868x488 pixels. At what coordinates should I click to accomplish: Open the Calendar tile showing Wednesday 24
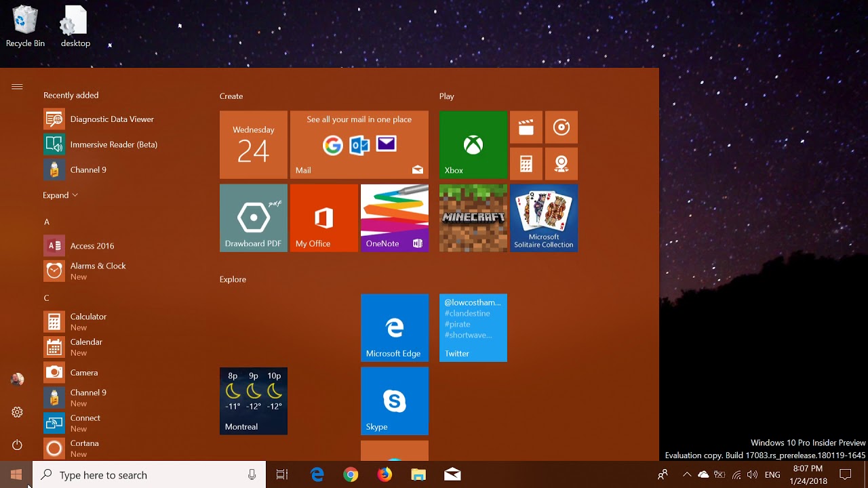[x=254, y=145]
